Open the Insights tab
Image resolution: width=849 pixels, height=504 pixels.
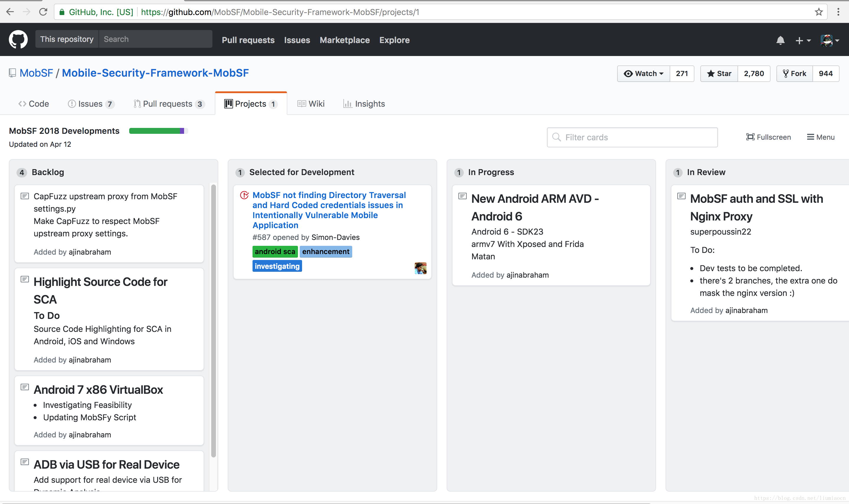click(364, 103)
